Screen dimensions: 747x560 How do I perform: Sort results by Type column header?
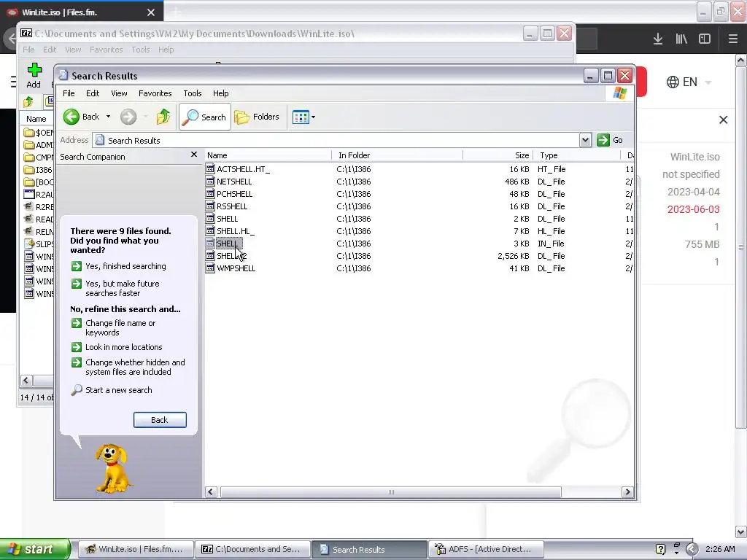point(576,155)
